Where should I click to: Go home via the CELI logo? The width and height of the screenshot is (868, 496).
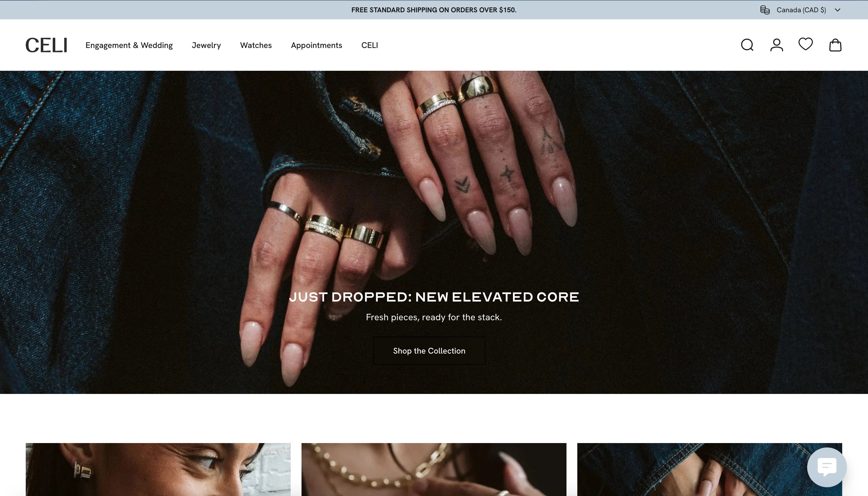point(46,45)
